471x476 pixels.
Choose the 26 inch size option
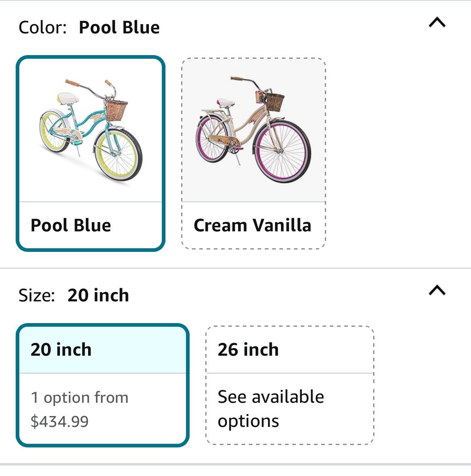(x=248, y=350)
